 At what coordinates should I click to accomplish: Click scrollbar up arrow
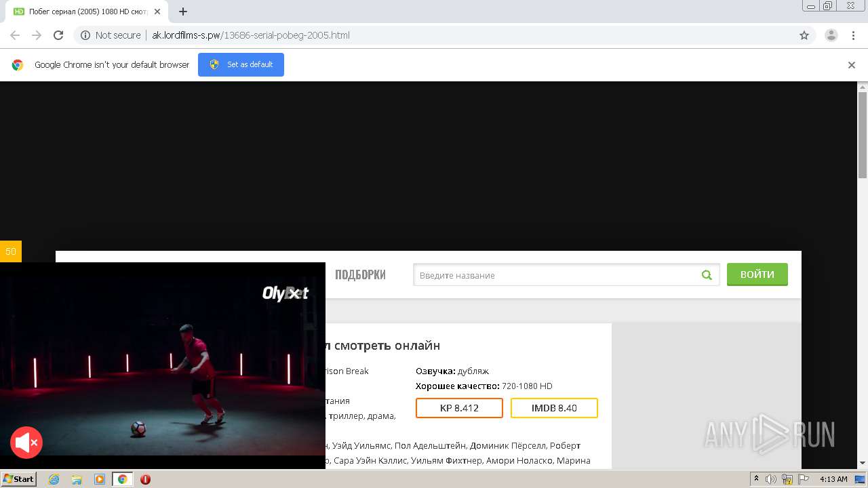[x=863, y=87]
